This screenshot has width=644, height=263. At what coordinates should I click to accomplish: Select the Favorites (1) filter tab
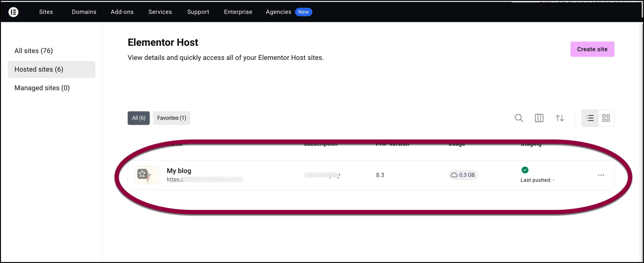pos(172,118)
